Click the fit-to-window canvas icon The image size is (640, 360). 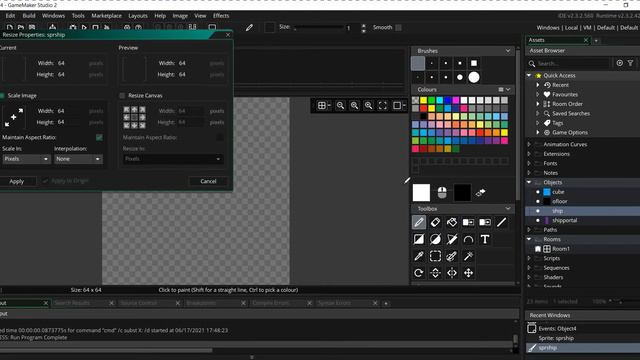(x=382, y=106)
